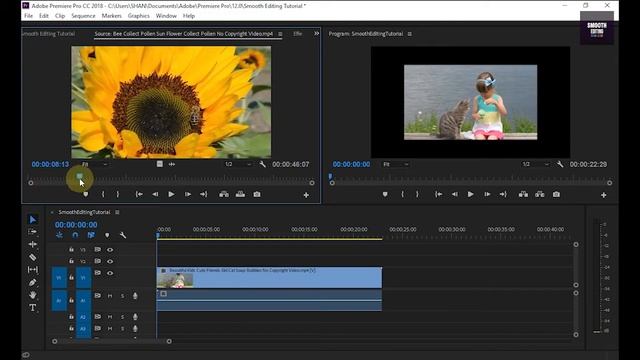640x360 pixels.
Task: Click Extract button in Program monitor
Action: pyautogui.click(x=540, y=194)
